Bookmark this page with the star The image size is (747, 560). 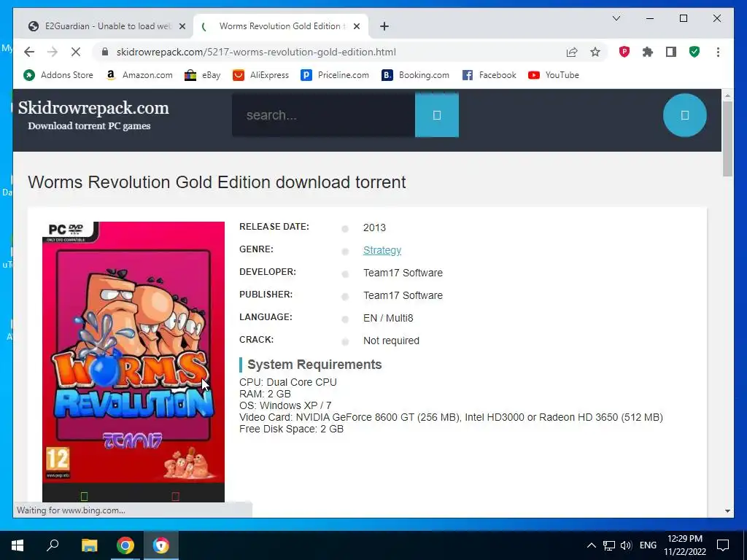point(595,52)
